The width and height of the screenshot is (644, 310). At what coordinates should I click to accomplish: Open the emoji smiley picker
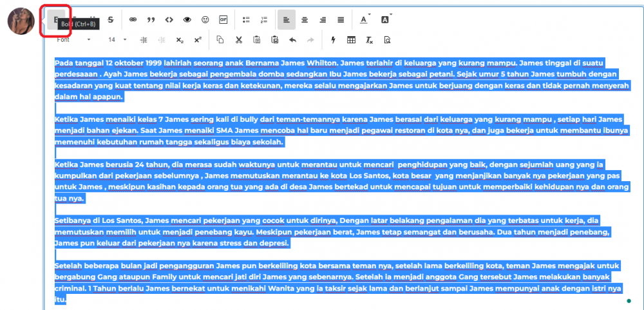point(205,20)
